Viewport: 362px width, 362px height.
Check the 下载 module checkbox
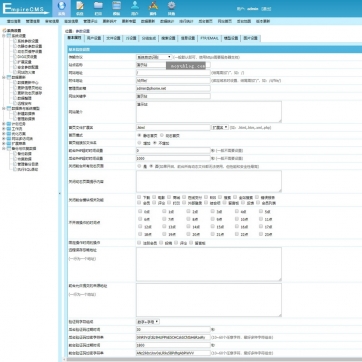pyautogui.click(x=139, y=197)
